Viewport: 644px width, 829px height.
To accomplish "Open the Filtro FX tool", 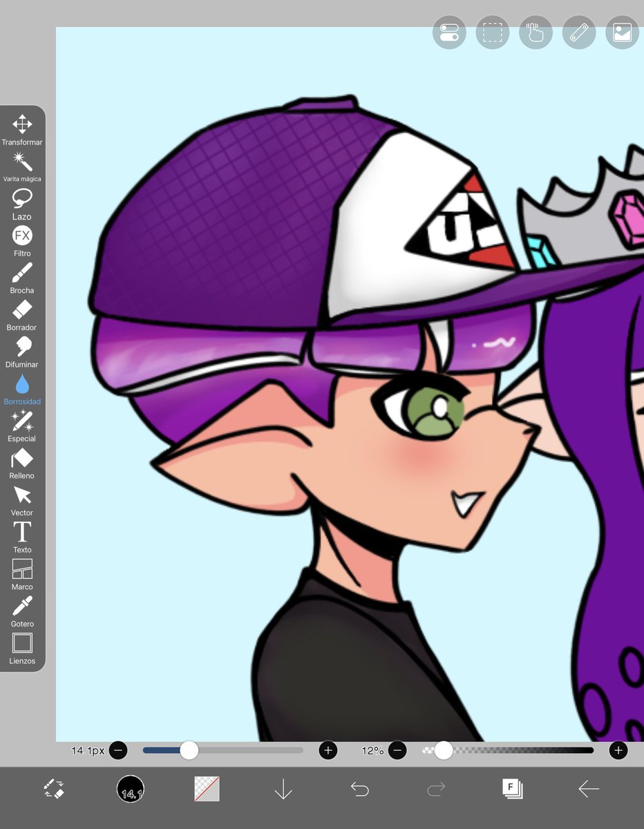I will (x=22, y=241).
